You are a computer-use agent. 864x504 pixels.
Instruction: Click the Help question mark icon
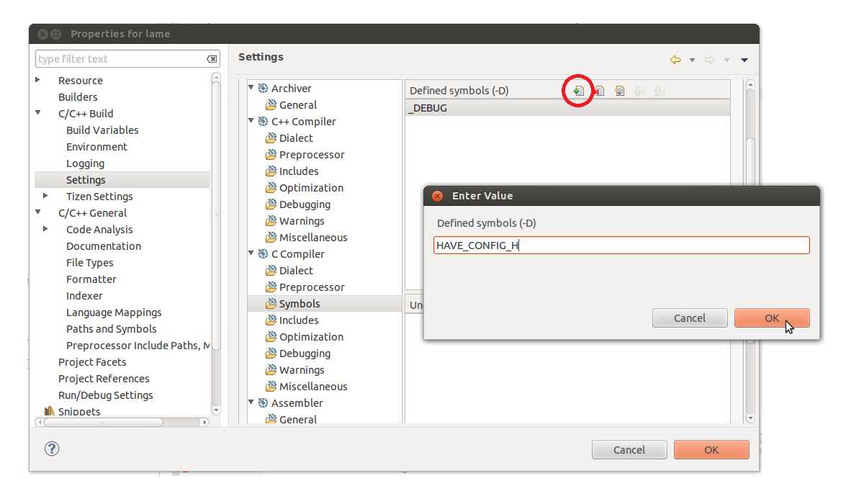click(52, 449)
